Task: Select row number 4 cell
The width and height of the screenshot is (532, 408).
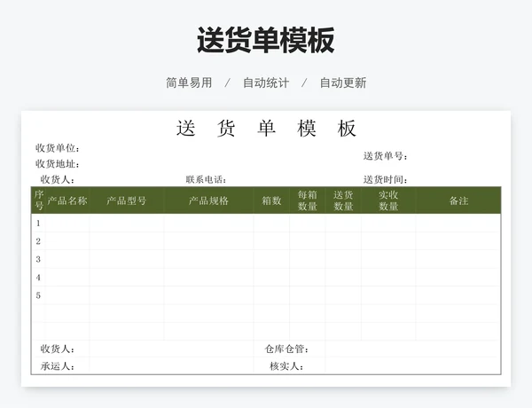Action: coord(38,278)
